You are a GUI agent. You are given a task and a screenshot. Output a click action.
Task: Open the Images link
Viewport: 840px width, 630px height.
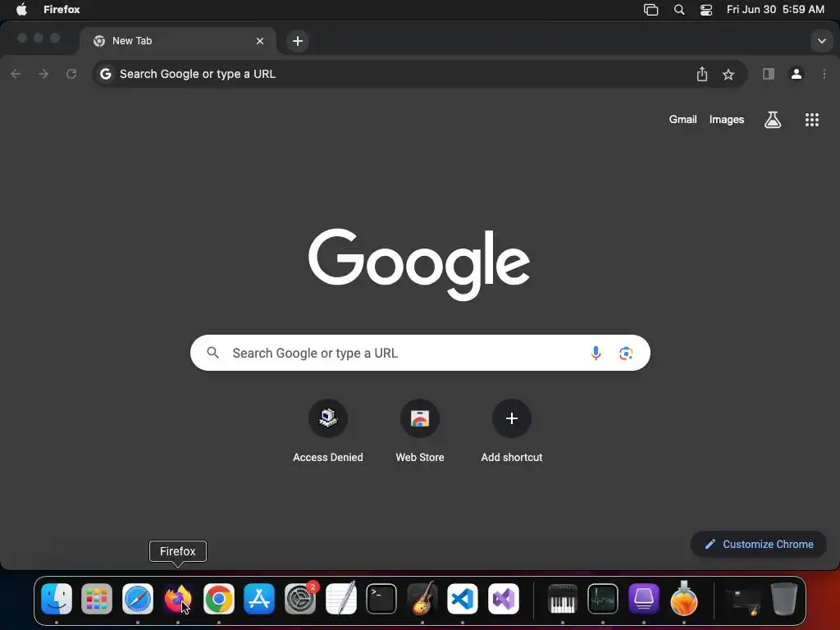(x=727, y=120)
